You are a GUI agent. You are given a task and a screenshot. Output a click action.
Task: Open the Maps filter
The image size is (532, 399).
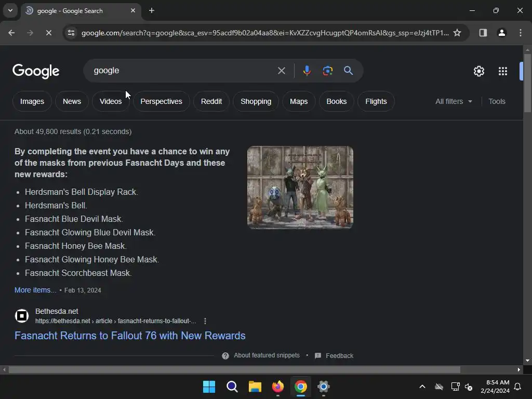pos(299,101)
